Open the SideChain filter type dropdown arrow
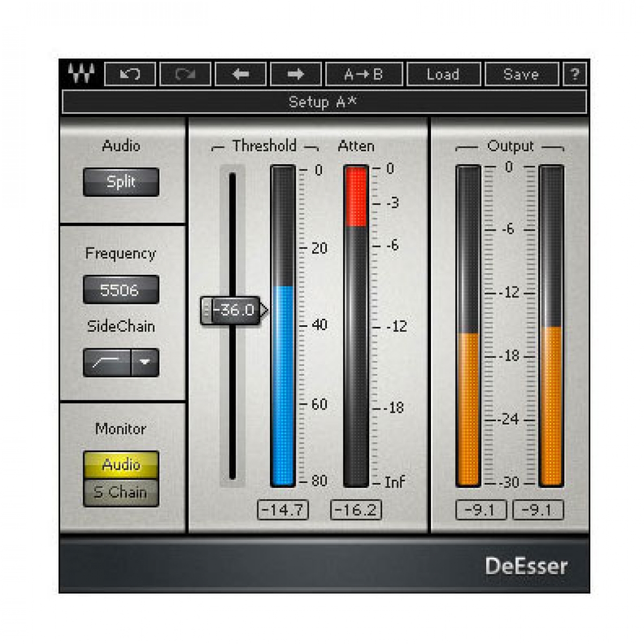Viewport: 644px width, 644px height. pos(145,363)
